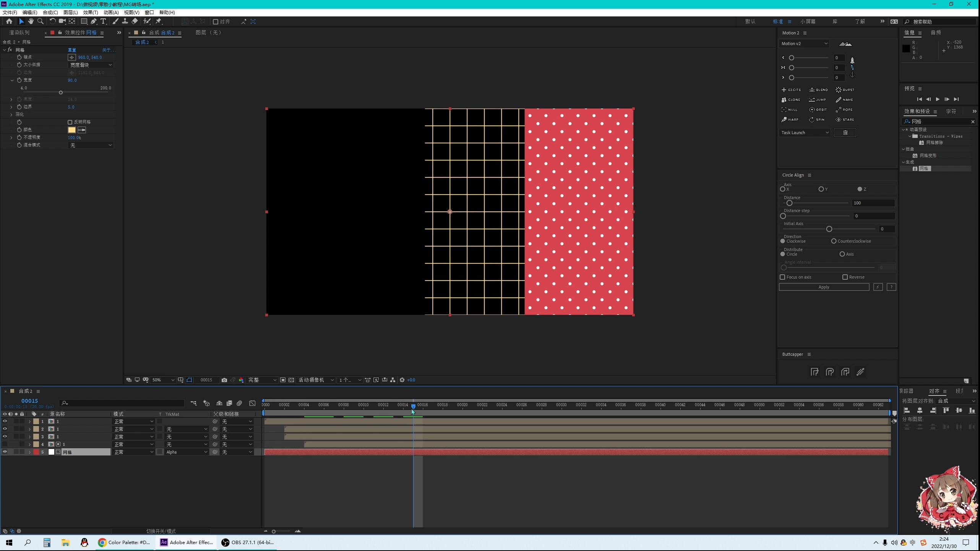Click 切换开关/模式 toggle button
This screenshot has height=551, width=980.
pos(161,531)
